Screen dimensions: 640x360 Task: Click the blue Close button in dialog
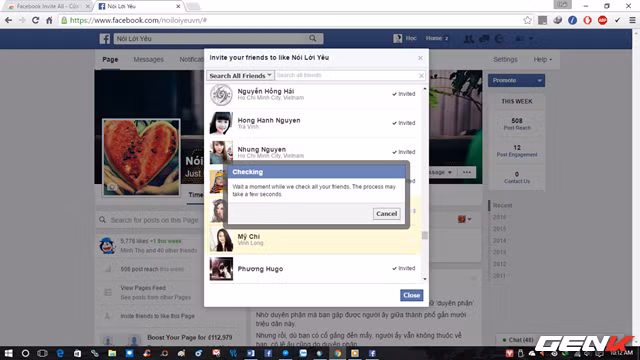tap(411, 295)
